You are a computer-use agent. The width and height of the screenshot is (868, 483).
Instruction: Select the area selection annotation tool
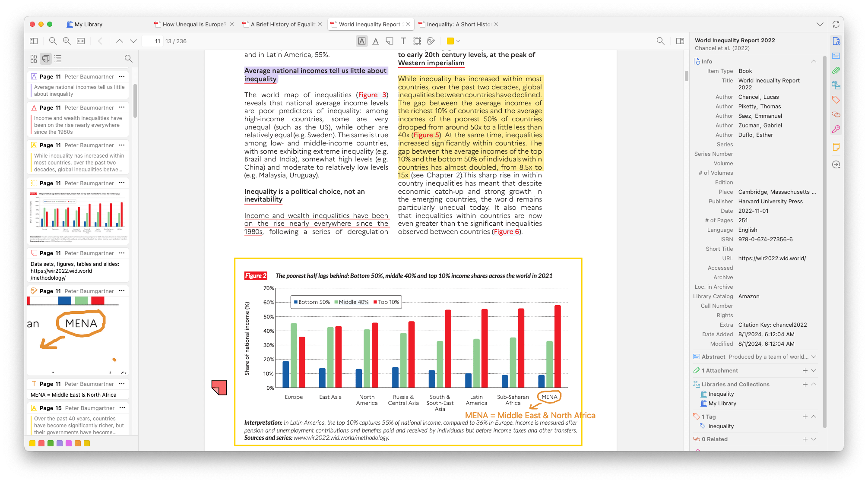click(x=417, y=41)
